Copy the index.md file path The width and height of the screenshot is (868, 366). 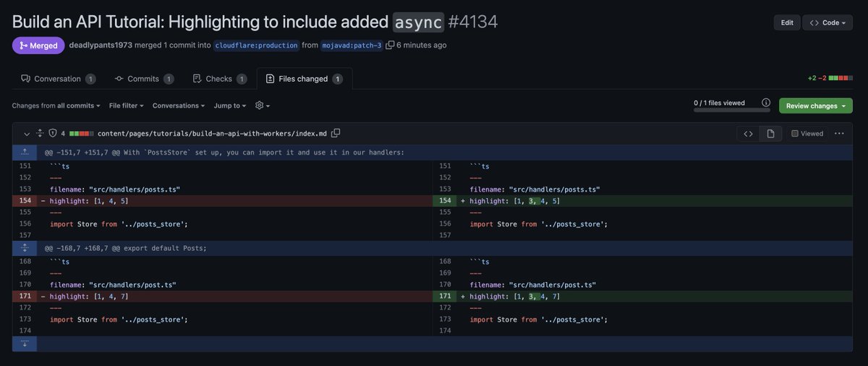[336, 133]
